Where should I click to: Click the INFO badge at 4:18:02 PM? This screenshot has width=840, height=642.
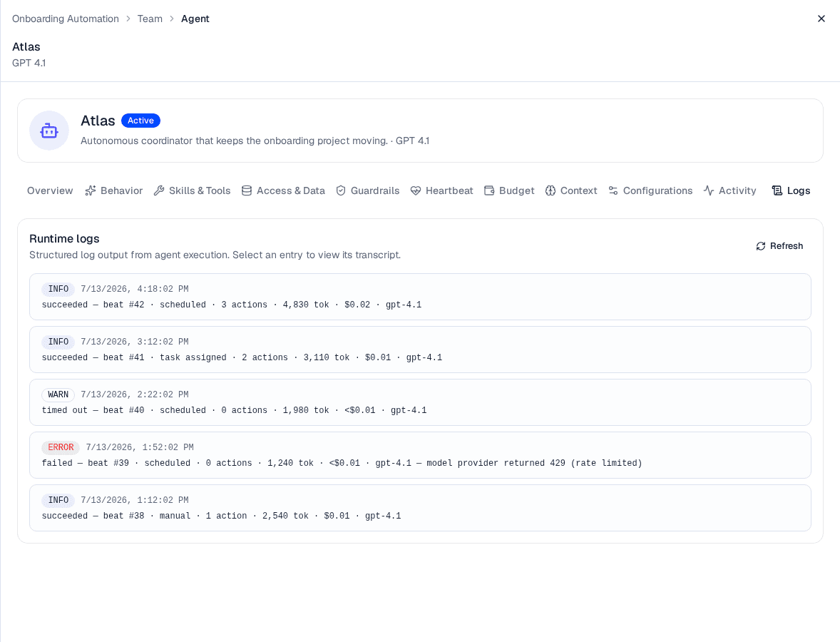pos(58,289)
